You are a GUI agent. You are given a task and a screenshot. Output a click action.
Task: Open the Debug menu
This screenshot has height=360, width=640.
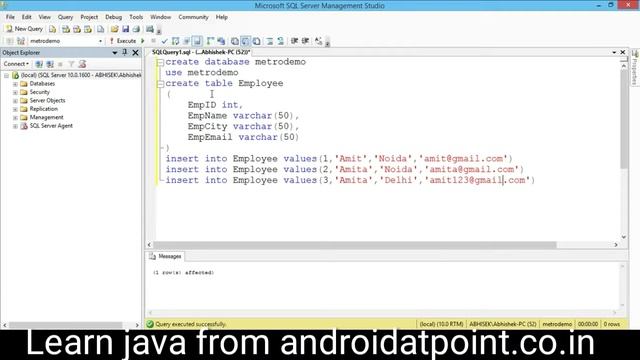(x=113, y=17)
